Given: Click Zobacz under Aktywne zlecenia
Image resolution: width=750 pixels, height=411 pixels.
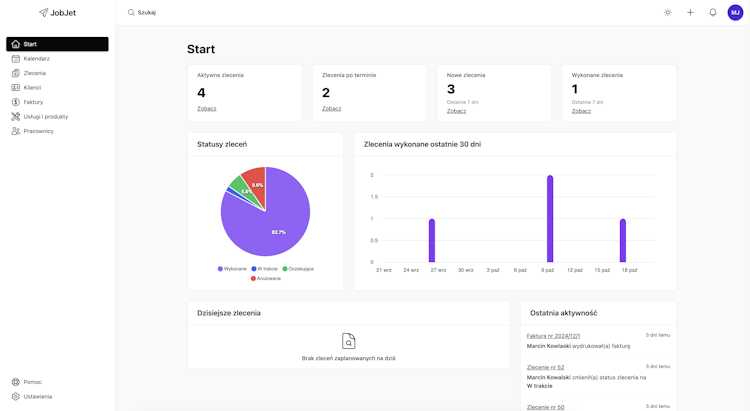Looking at the screenshot, I should 207,109.
